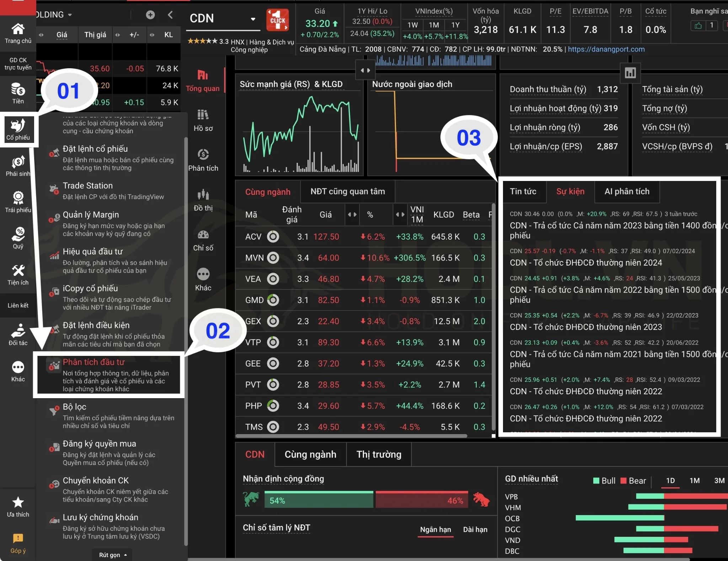Select the Bộ lọc stock filter menu item
728x561 pixels.
click(x=75, y=407)
